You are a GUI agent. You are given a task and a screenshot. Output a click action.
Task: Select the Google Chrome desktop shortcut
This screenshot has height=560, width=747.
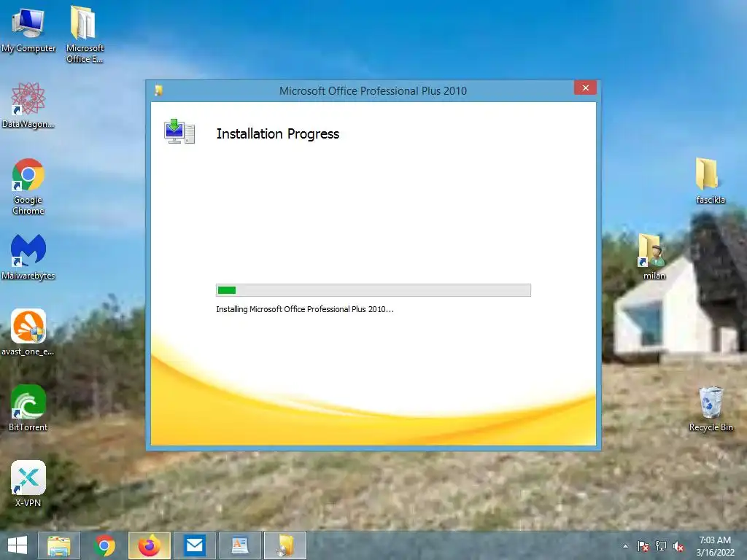click(28, 186)
